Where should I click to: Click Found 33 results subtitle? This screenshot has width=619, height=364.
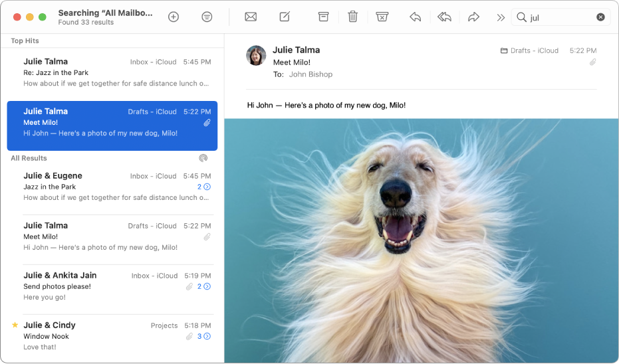tap(86, 23)
